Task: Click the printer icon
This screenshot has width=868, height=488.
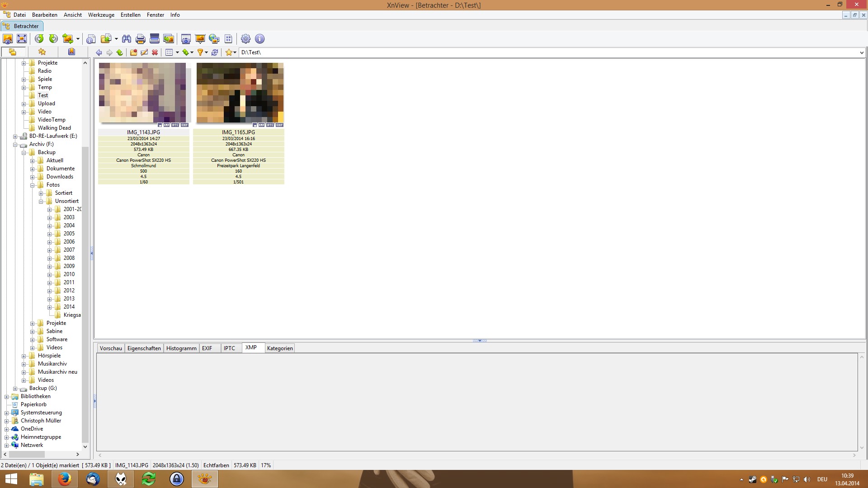Action: (140, 39)
